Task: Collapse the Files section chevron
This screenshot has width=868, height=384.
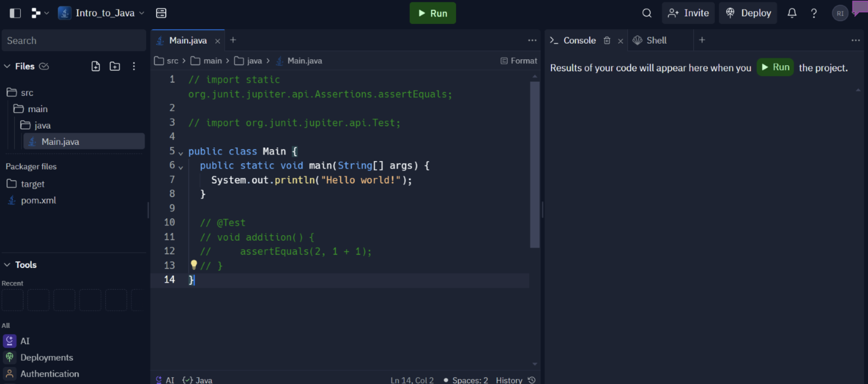Action: click(x=7, y=66)
